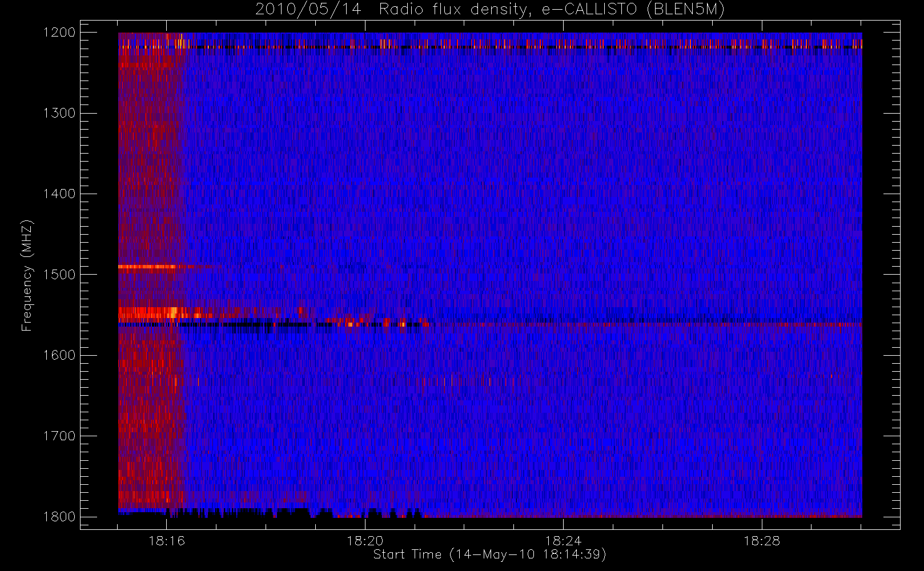Select the '1200' frequency axis label
The height and width of the screenshot is (571, 924).
click(x=59, y=33)
